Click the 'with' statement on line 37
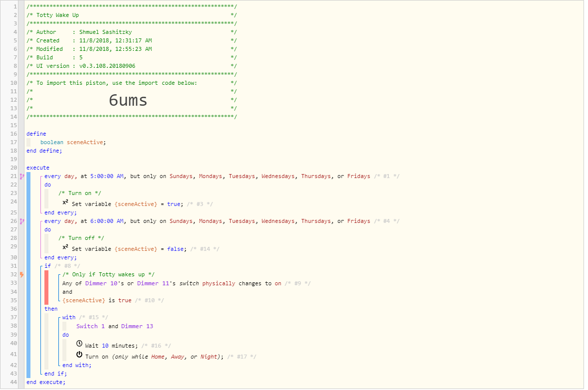 [x=69, y=317]
